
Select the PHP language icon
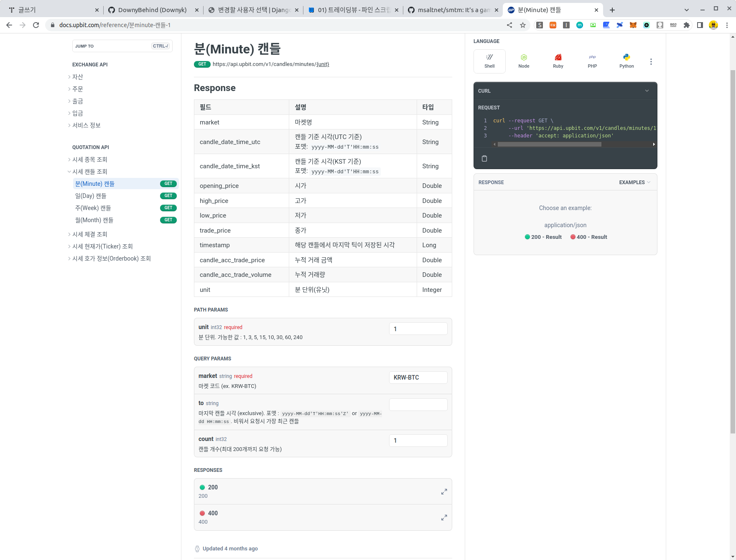[x=592, y=61]
